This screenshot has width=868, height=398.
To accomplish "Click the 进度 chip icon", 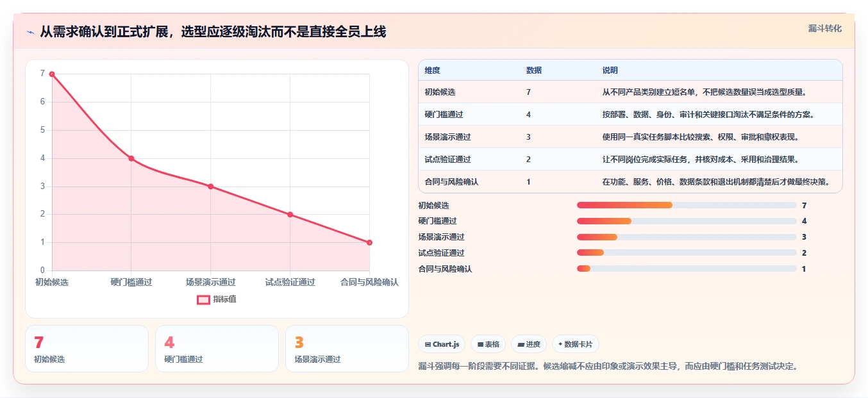I will coord(521,344).
